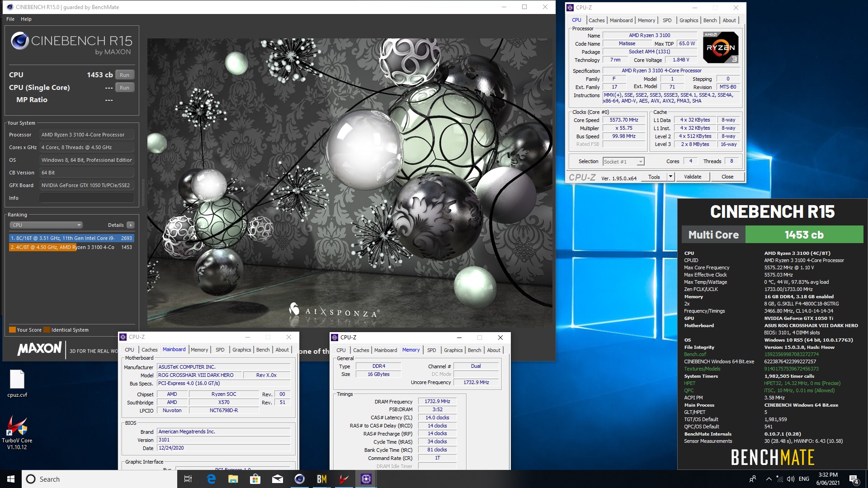
Task: Click the BenchMate 1453 cb score bar
Action: 804,235
